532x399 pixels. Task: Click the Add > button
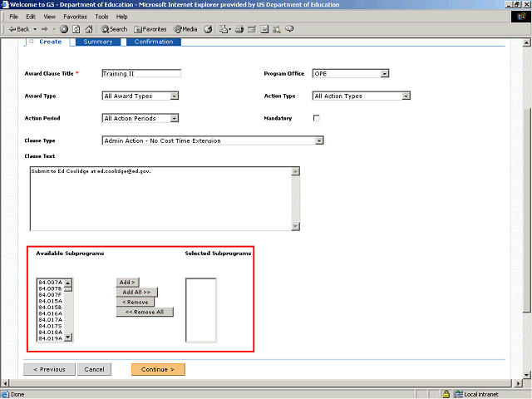(127, 283)
